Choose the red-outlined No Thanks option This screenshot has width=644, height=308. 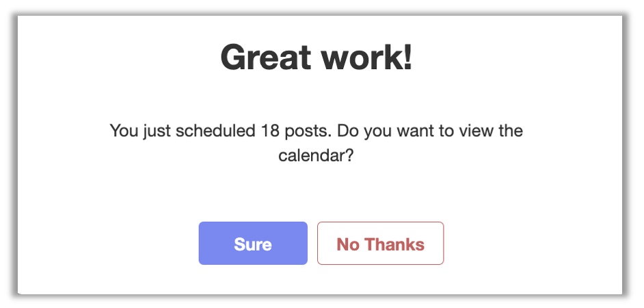[x=380, y=244]
